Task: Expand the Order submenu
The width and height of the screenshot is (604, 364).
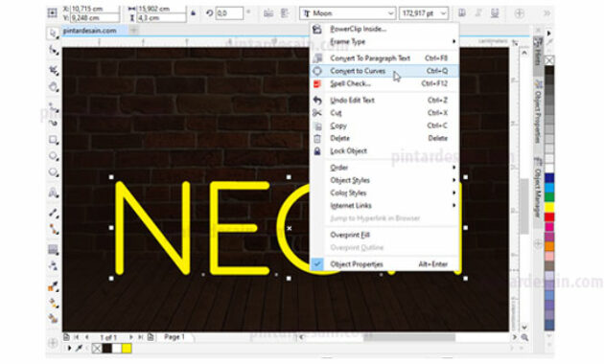Action: tap(384, 168)
